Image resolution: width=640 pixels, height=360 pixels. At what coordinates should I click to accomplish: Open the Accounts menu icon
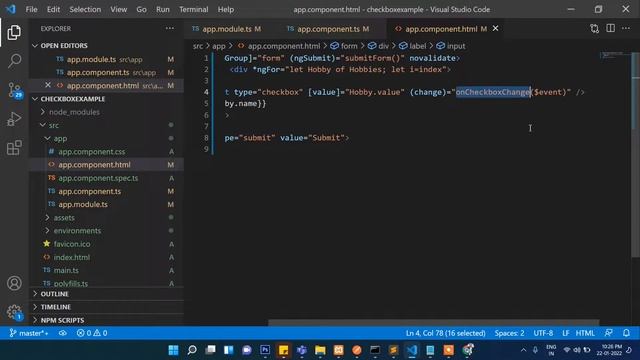tap(14, 283)
